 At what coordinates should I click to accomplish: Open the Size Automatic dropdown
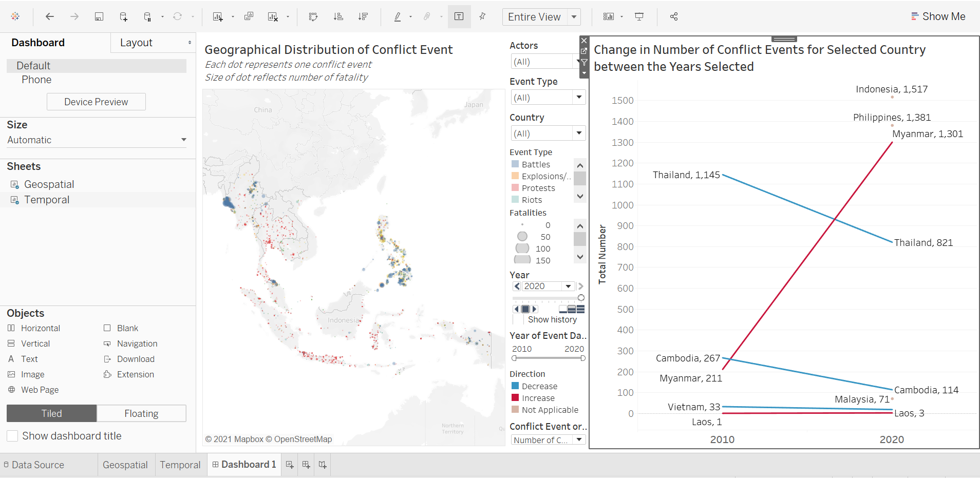coord(183,140)
